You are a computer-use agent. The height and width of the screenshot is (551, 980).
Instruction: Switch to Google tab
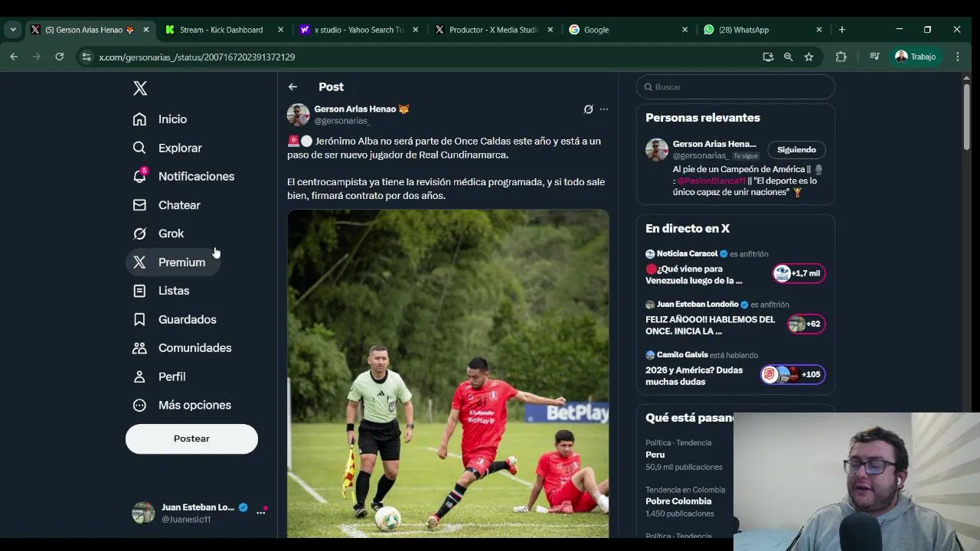pyautogui.click(x=628, y=30)
